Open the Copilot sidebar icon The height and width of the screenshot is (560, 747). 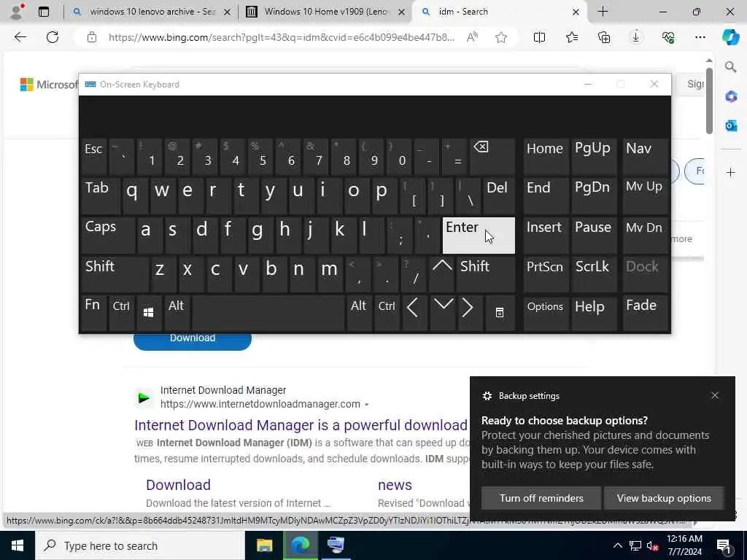coord(731,37)
